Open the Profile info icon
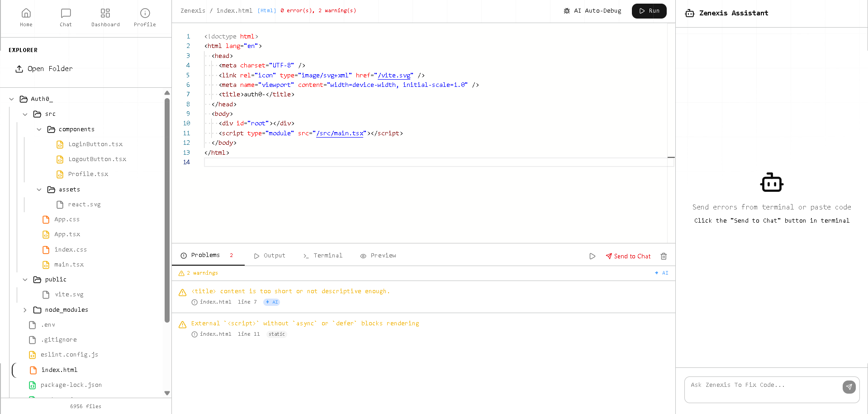Image resolution: width=868 pixels, height=414 pixels. click(145, 13)
